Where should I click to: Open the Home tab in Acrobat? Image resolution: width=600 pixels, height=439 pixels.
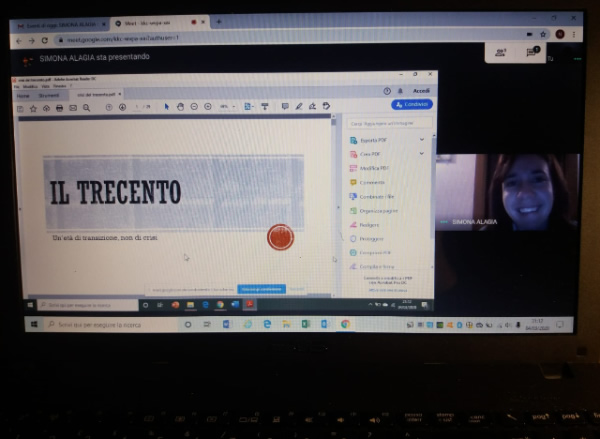tap(23, 96)
